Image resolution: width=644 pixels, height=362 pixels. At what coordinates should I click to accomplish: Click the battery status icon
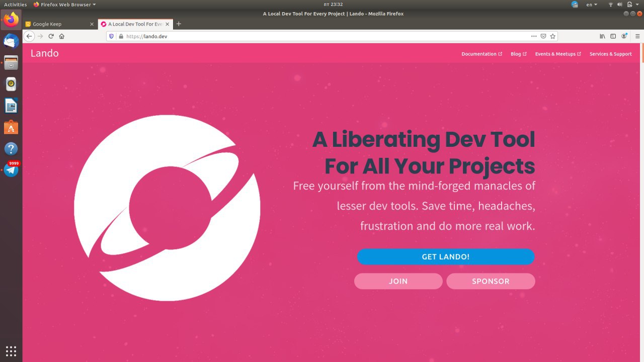click(629, 5)
